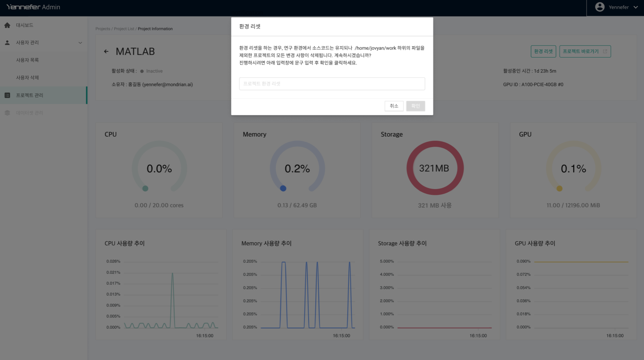
Task: Click the Yennefer Admin logo
Action: click(x=33, y=7)
